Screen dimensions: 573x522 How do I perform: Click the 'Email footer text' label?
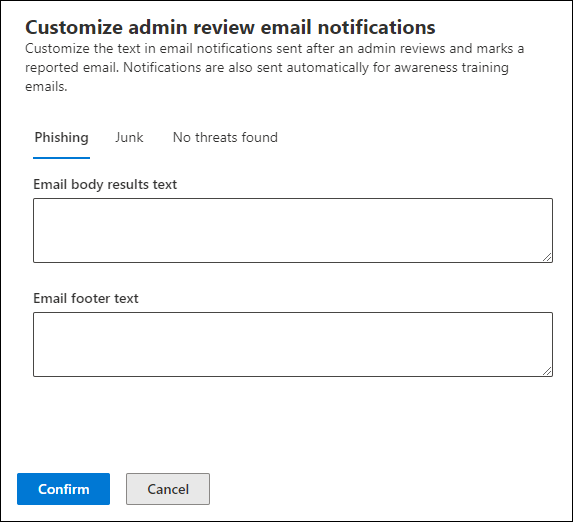86,298
